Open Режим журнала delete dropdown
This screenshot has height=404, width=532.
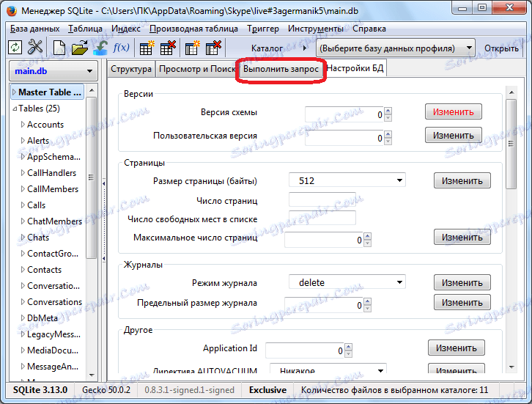pos(347,282)
